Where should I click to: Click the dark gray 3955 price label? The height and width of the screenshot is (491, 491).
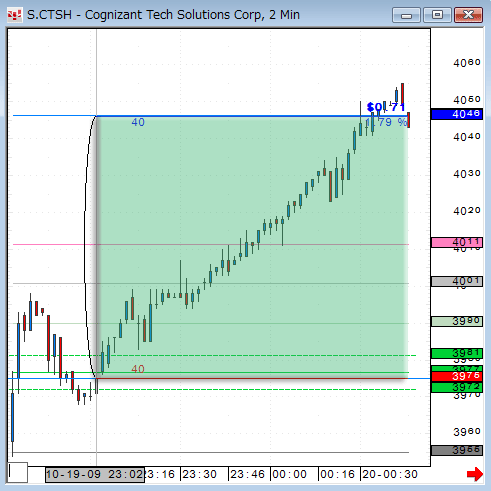click(x=457, y=450)
